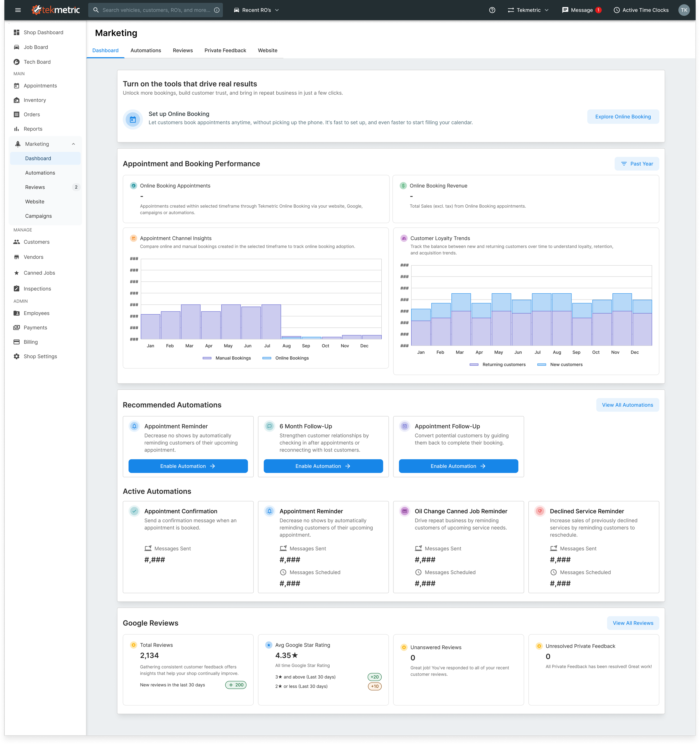Click the search vehicles input field
The image size is (700, 744).
[156, 10]
